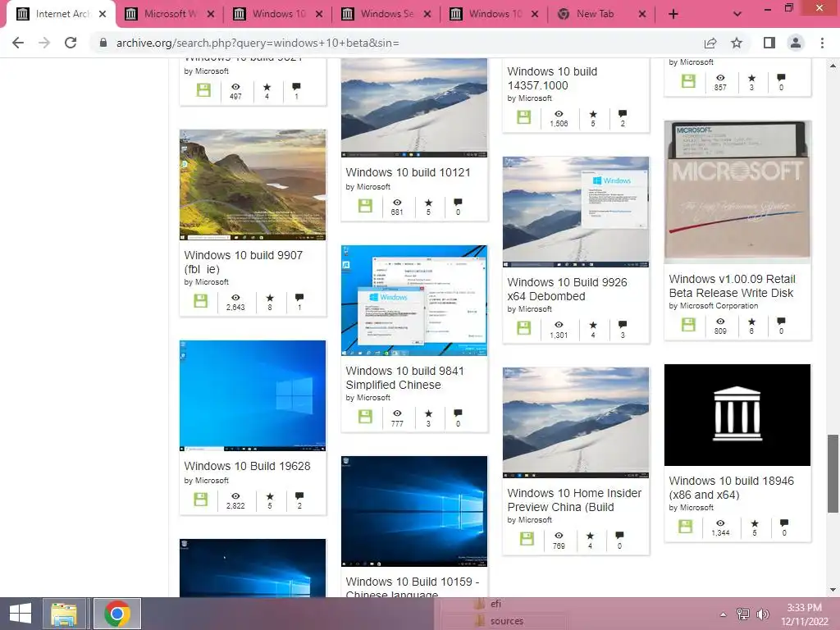Open Chrome side panel icon
The height and width of the screenshot is (630, 840).
pos(769,43)
